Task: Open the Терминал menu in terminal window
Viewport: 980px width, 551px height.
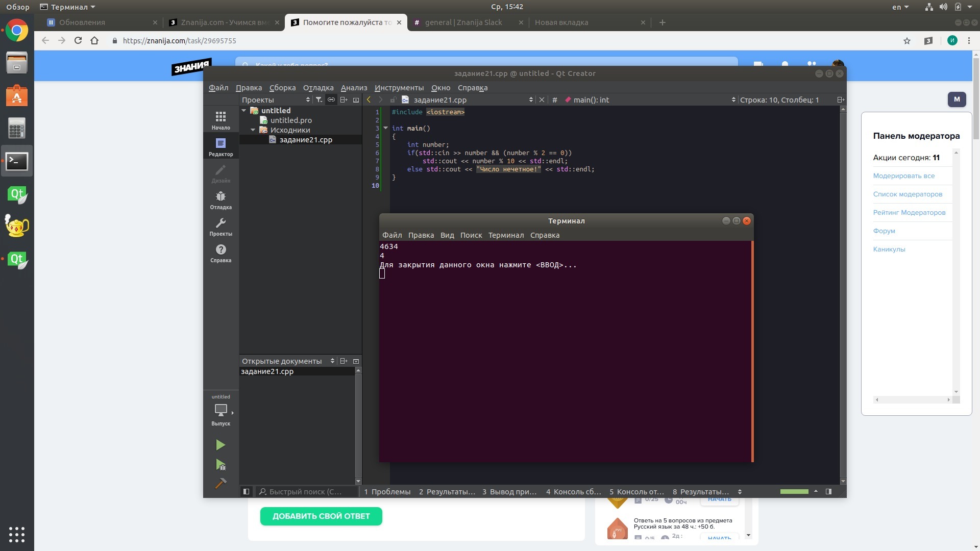Action: point(505,235)
